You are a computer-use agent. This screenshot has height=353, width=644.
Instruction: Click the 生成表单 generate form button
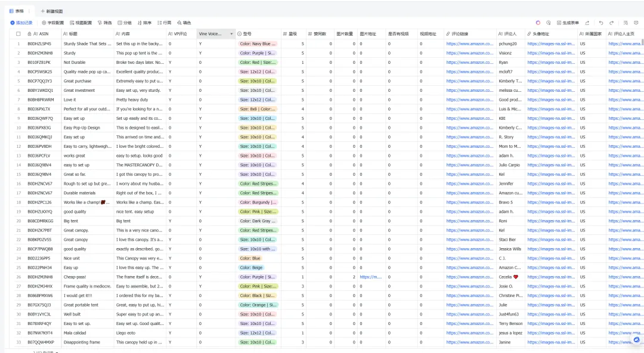click(x=568, y=23)
